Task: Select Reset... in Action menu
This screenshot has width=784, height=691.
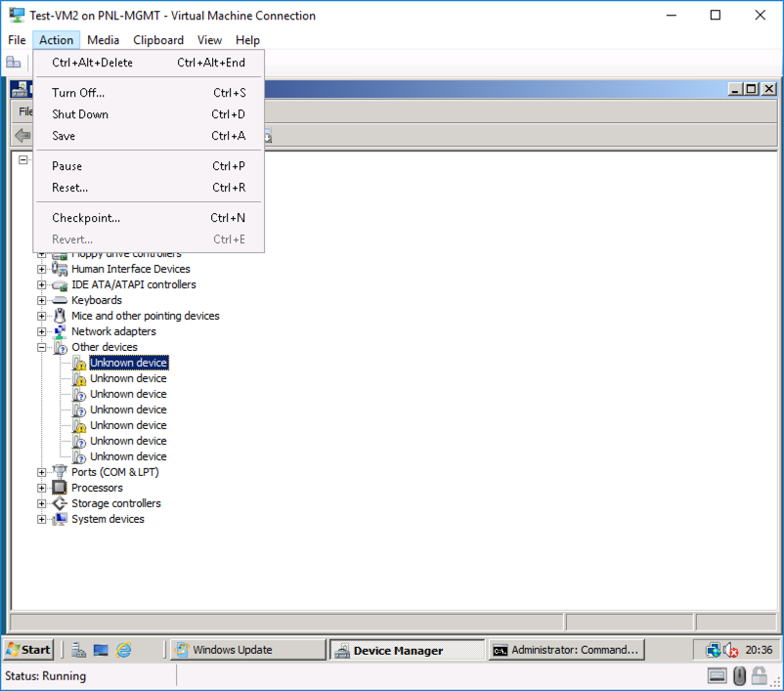Action: point(149,188)
